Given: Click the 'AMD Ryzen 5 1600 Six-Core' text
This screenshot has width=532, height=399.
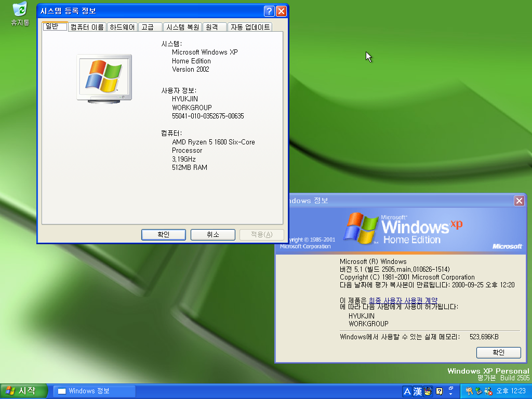Looking at the screenshot, I should coord(214,142).
